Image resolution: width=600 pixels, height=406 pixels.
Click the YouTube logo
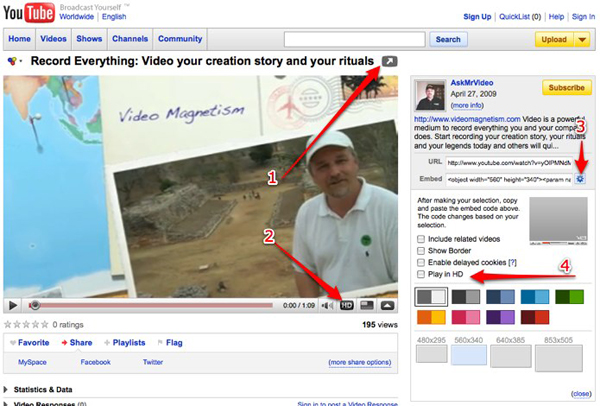(x=30, y=13)
